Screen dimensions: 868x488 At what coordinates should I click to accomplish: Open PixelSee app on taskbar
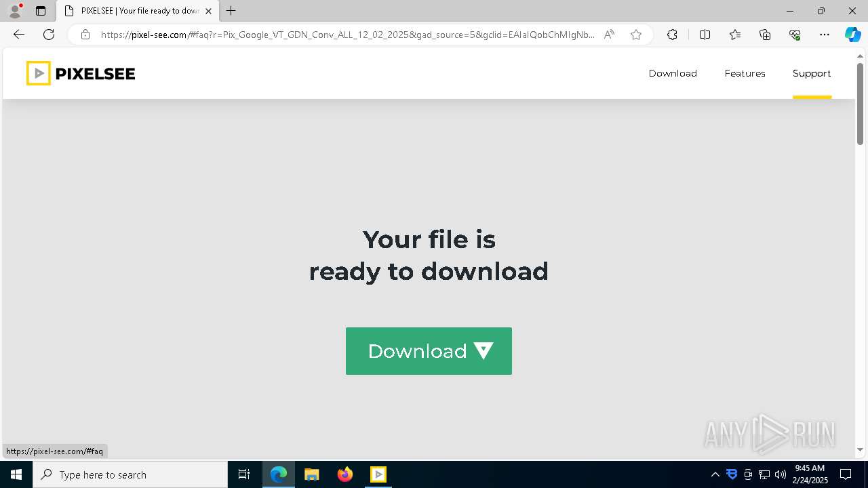(378, 474)
